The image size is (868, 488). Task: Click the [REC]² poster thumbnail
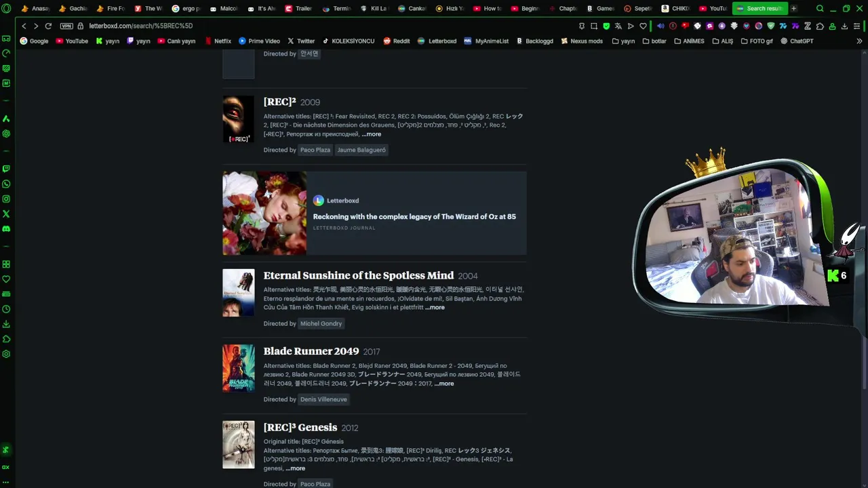[239, 119]
